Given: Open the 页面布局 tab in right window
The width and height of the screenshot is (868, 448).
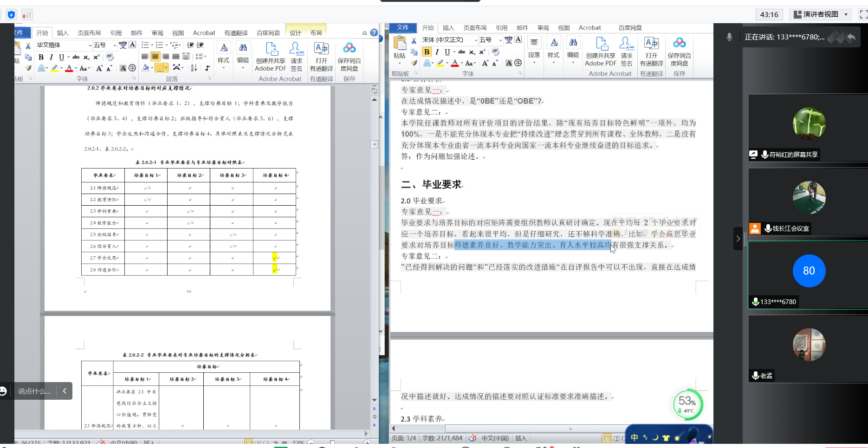Looking at the screenshot, I should [x=475, y=28].
